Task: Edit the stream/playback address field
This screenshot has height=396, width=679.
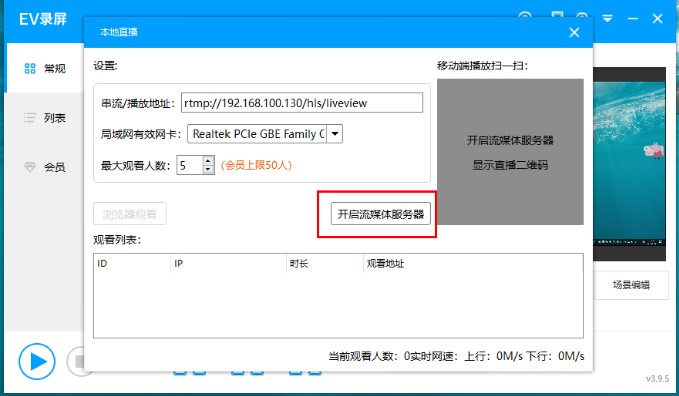Action: click(302, 103)
